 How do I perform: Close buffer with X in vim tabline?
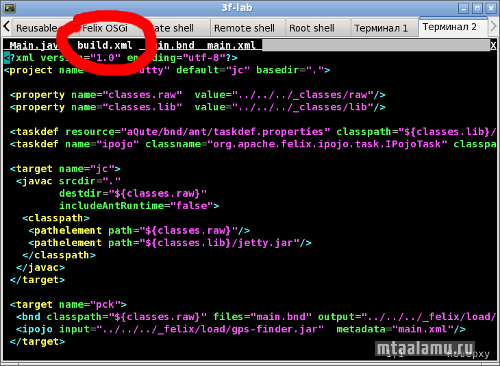493,45
